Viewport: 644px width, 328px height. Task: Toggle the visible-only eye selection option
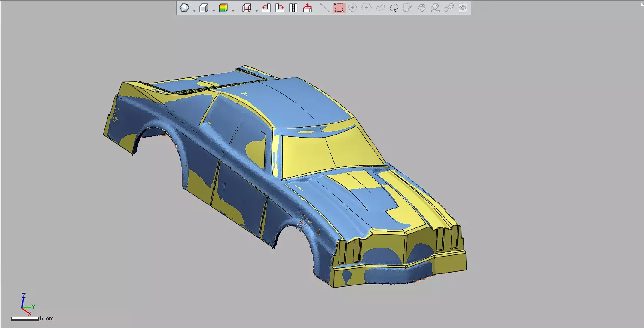(x=463, y=8)
